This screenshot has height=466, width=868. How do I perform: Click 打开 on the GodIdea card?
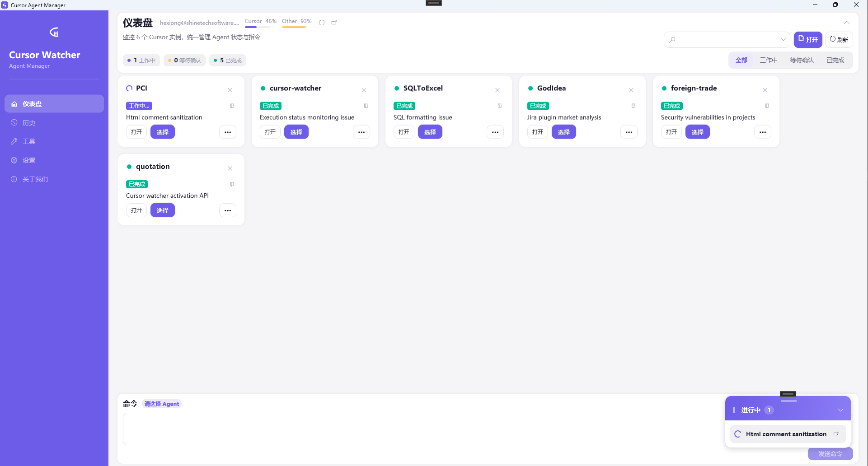[538, 132]
